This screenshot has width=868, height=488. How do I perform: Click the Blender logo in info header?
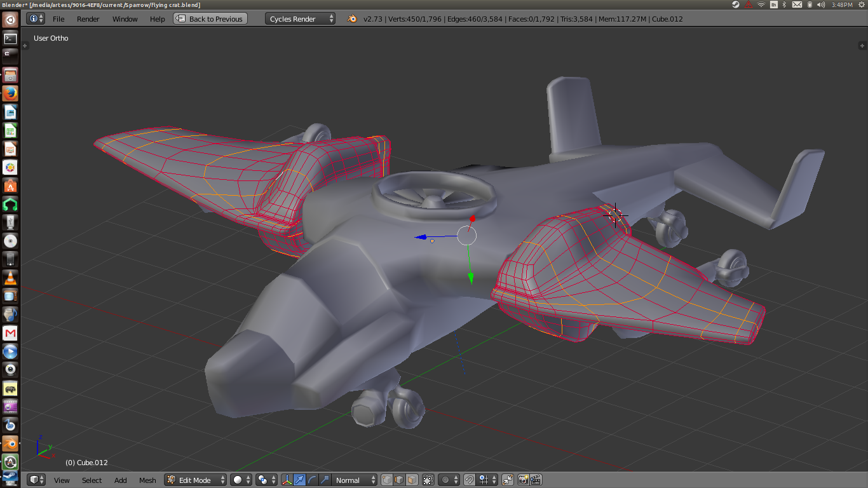click(x=352, y=19)
